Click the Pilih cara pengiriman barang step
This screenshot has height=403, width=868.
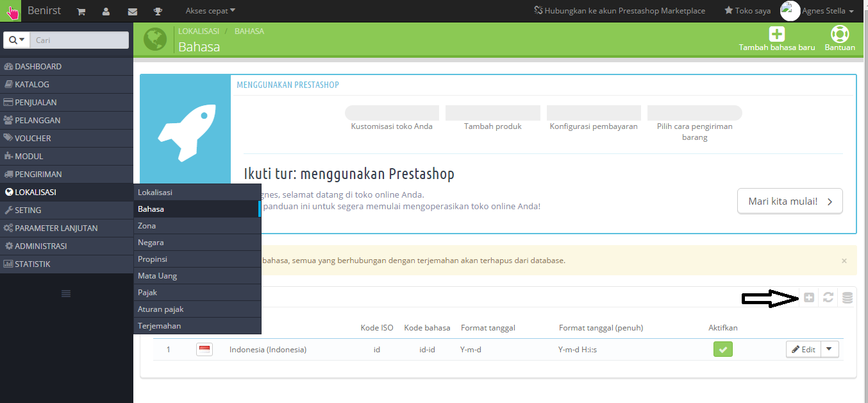pos(695,124)
